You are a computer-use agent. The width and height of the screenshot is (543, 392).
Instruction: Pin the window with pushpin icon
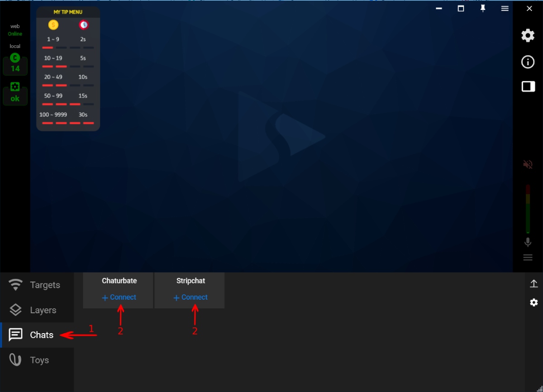[x=483, y=9]
